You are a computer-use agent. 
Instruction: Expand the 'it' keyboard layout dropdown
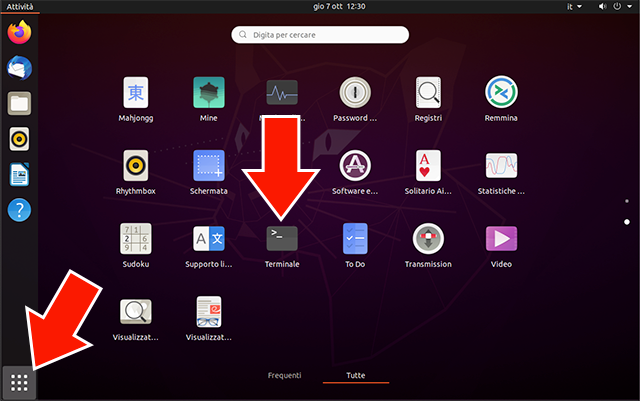click(574, 6)
